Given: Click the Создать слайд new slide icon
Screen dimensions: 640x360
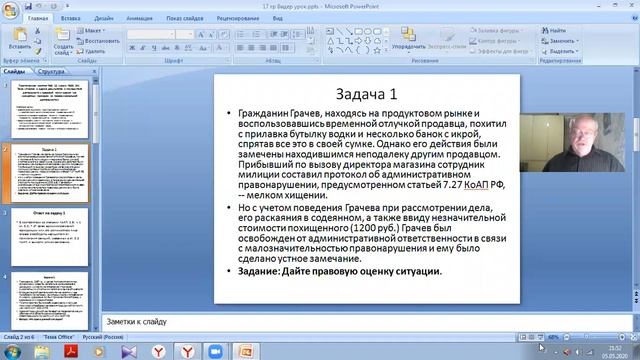Looking at the screenshot, I should tap(63, 34).
